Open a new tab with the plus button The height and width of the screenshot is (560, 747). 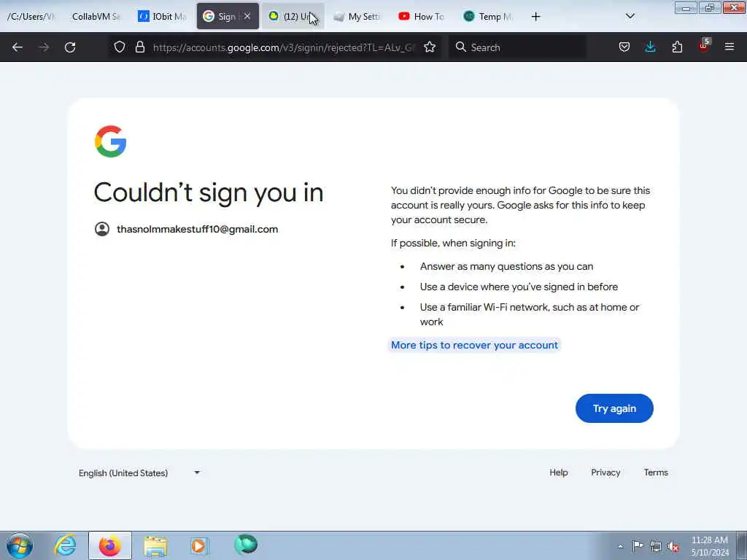point(535,17)
